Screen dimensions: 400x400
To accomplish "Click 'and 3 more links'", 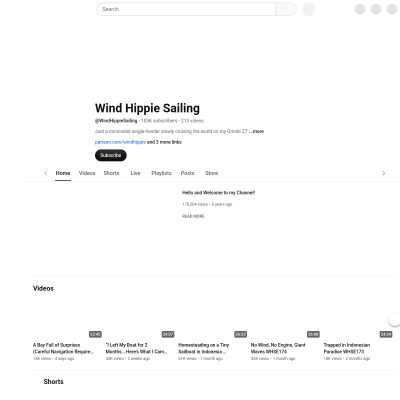I will [164, 142].
